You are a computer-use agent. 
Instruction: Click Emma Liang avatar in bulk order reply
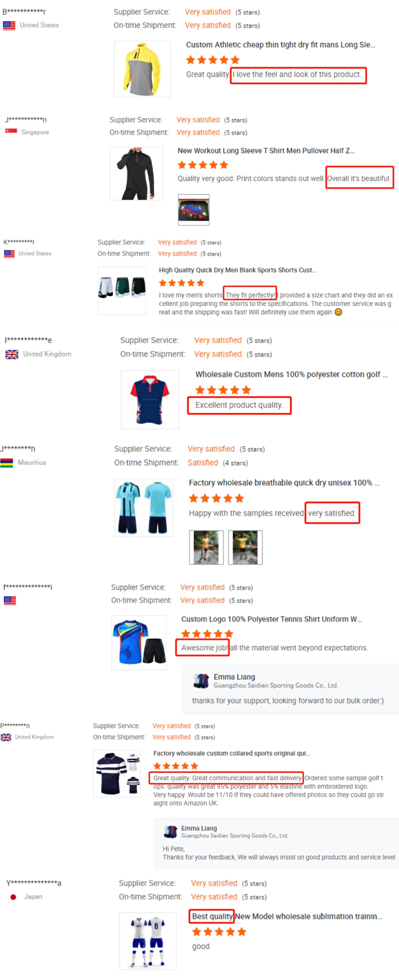click(201, 681)
